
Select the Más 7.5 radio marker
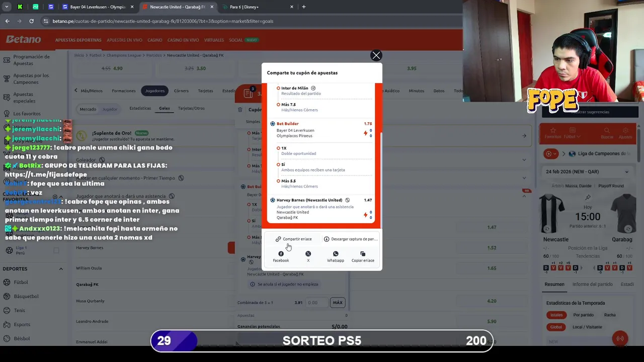click(278, 105)
